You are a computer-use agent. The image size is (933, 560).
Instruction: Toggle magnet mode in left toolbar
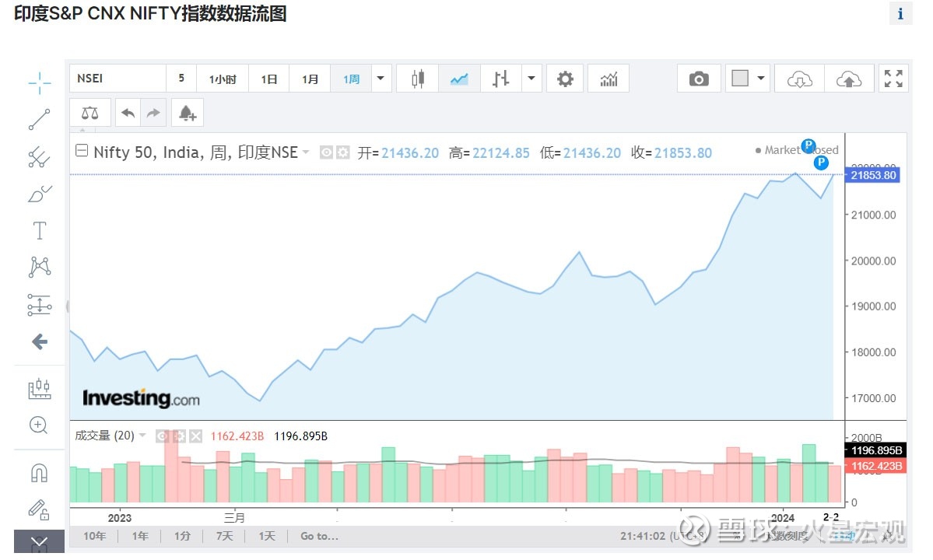point(39,472)
